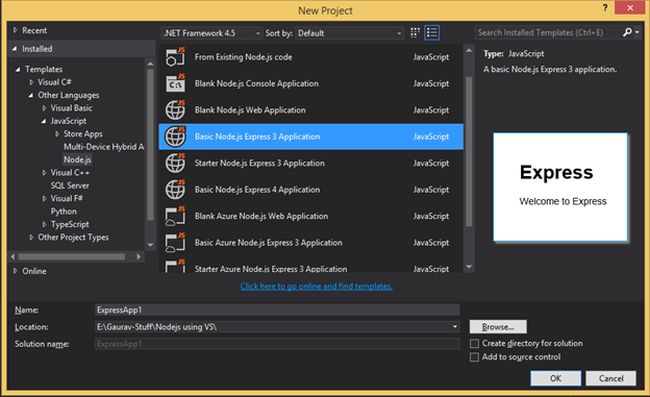650x397 pixels.
Task: Open the Sort by Default dropdown
Action: tap(349, 33)
